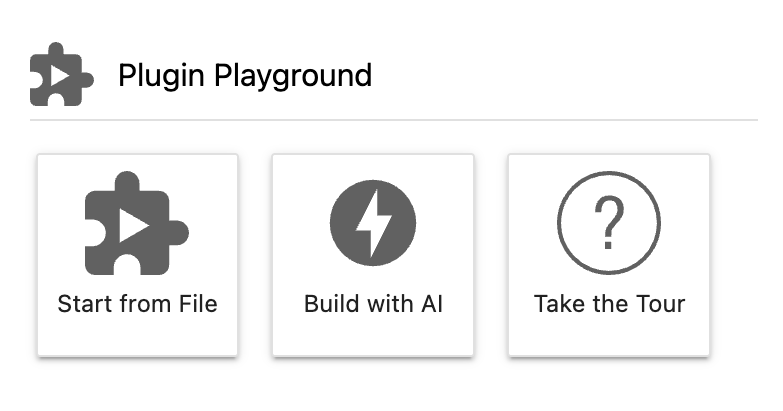Select the dark circle around the lightning bolt
Image resolution: width=783 pixels, height=411 pixels.
(373, 223)
